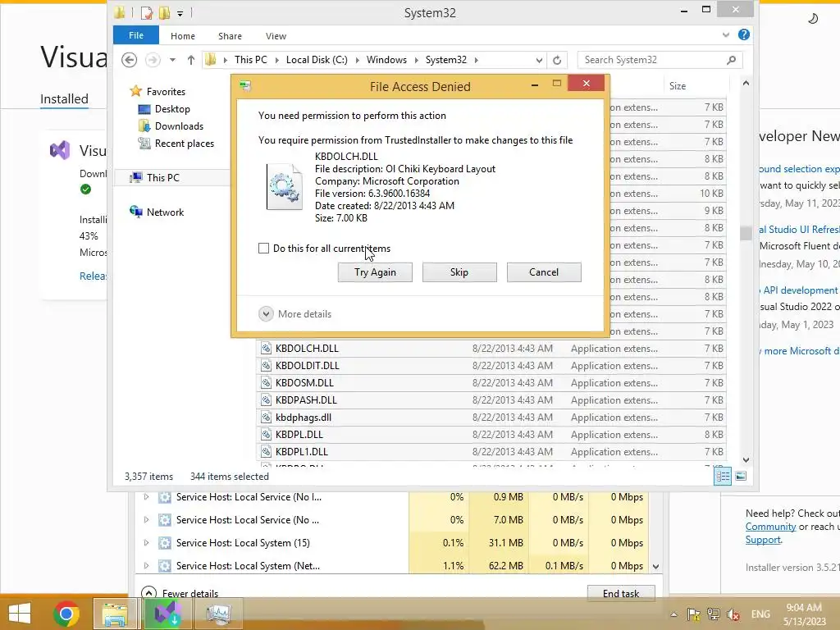Open Windows Start button
This screenshot has height=630, width=840.
coord(20,614)
